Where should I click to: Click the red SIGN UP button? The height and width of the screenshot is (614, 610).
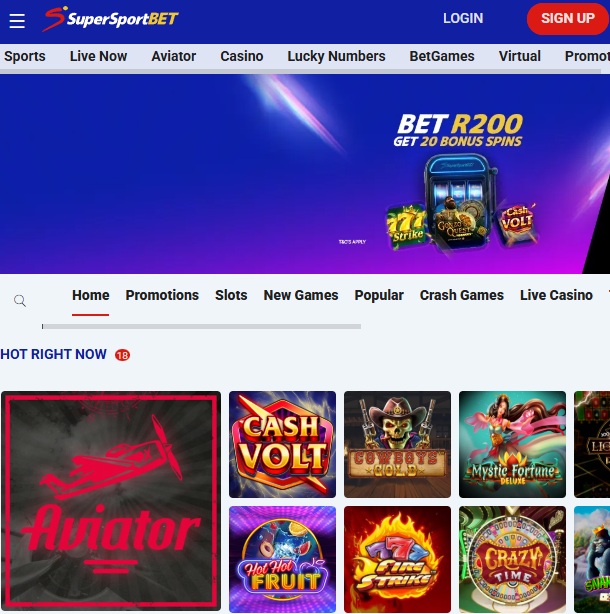(x=568, y=18)
